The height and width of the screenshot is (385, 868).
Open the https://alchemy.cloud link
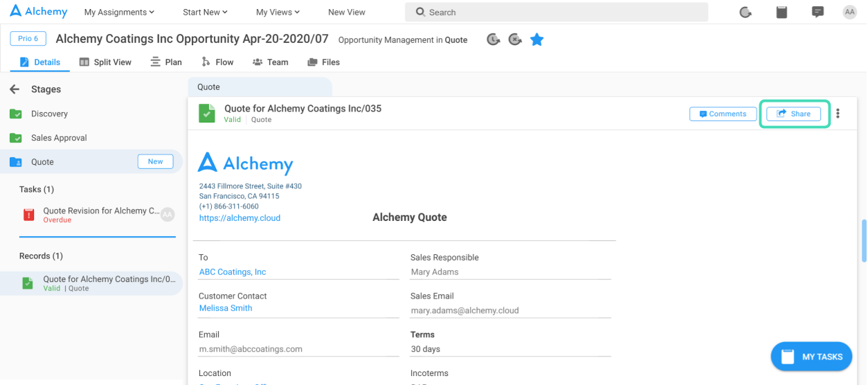239,217
